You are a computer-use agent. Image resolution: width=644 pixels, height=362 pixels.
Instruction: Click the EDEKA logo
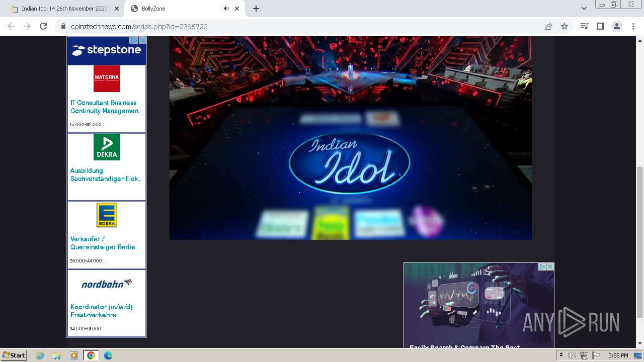coord(107,215)
